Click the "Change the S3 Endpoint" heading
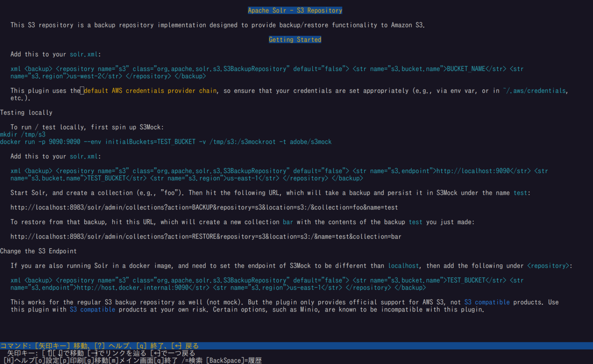Viewport: 593px width, 364px height. click(39, 251)
